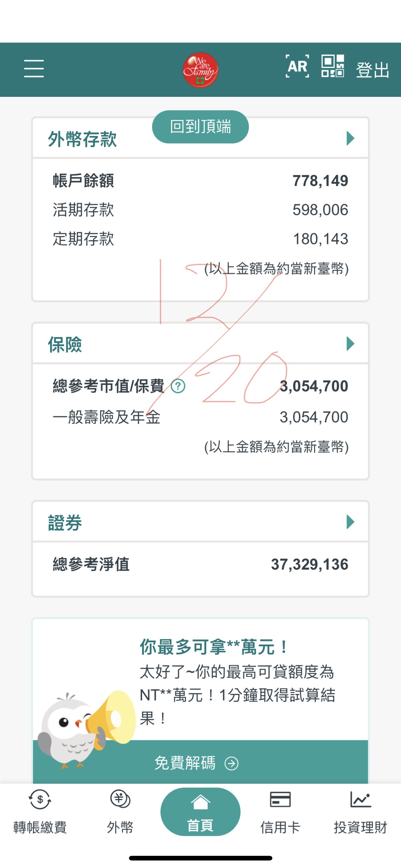Tap the help icon beside 總參考市值/保費
401x868 pixels.
[178, 386]
